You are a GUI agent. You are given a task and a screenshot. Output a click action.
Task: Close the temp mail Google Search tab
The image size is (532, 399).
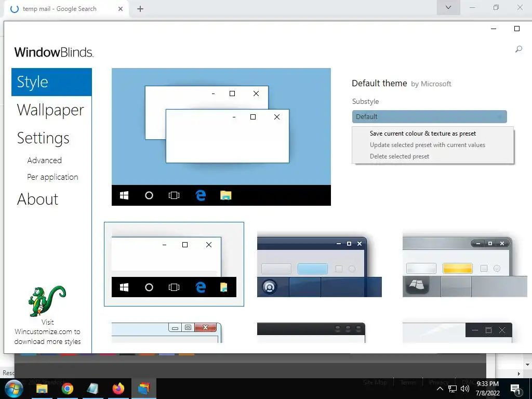coord(121,9)
